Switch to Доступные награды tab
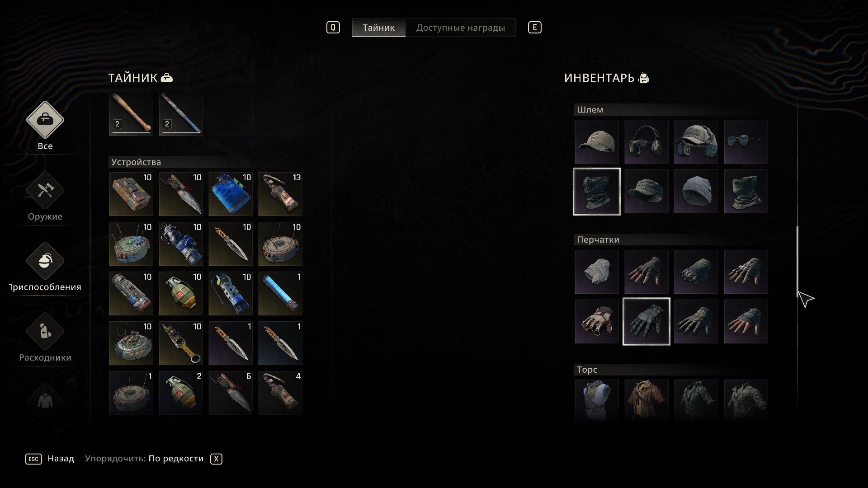This screenshot has height=488, width=868. click(461, 28)
